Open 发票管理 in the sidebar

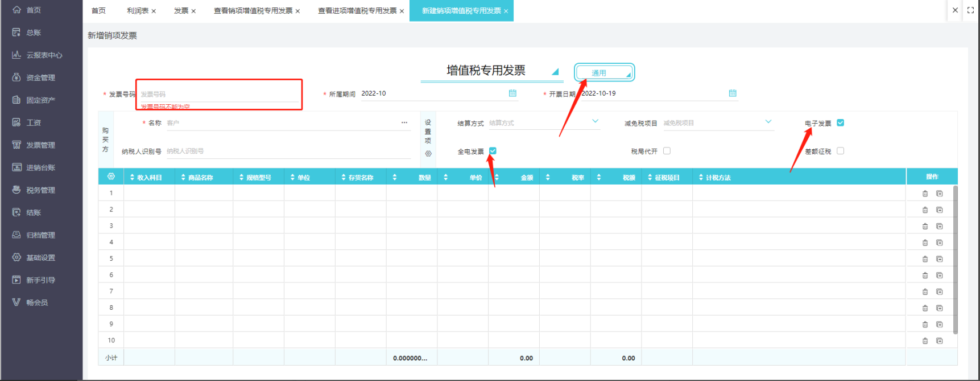(40, 145)
